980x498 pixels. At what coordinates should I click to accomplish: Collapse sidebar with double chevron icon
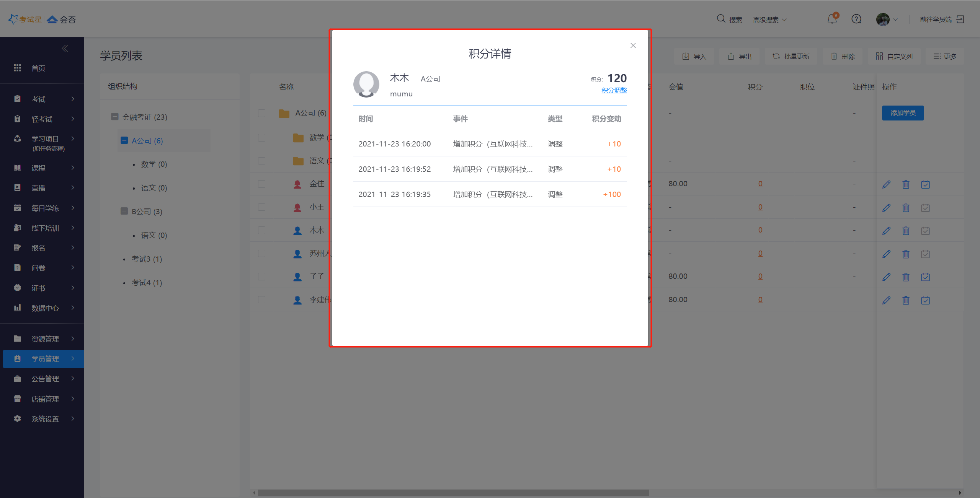tap(65, 49)
